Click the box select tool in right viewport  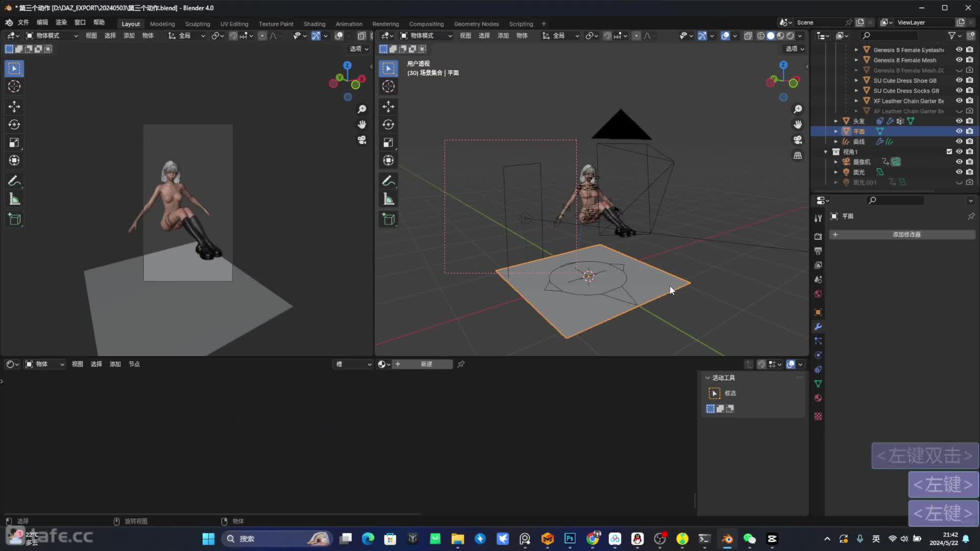point(388,68)
